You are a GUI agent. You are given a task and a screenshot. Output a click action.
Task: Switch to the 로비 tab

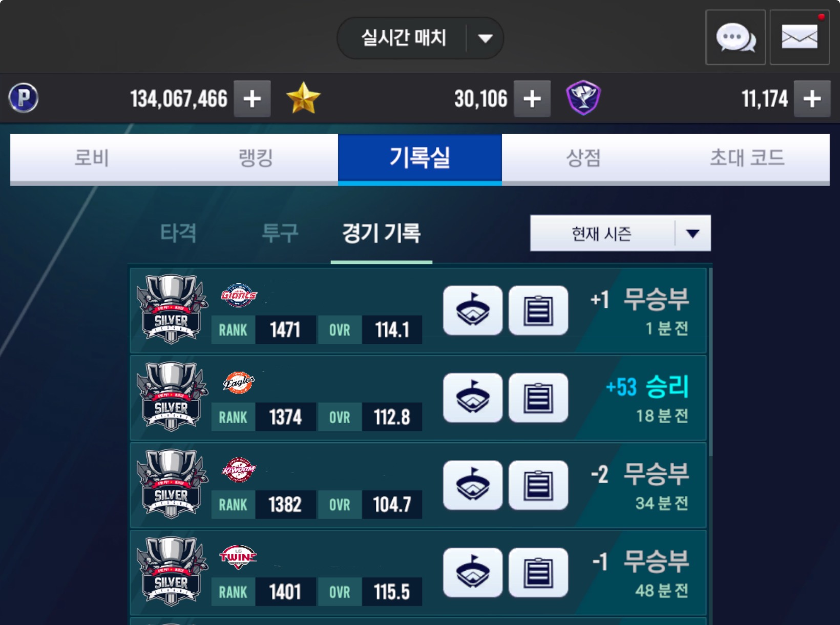pyautogui.click(x=92, y=157)
